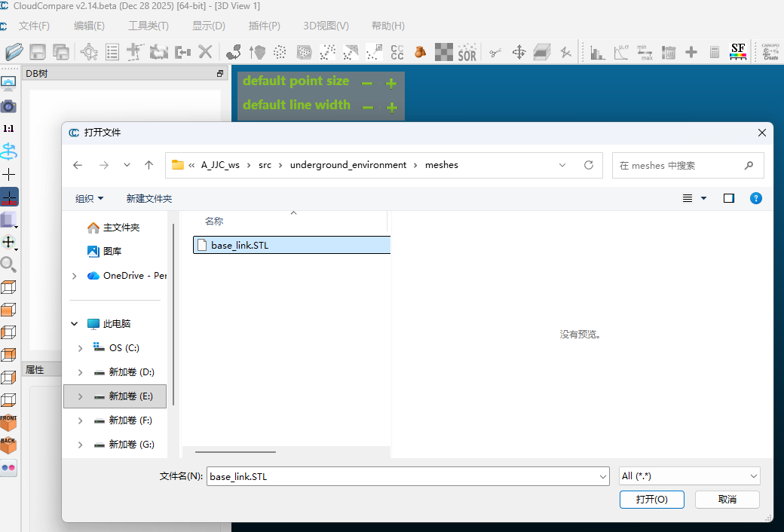Go up one folder level arrow
784x532 pixels.
click(149, 165)
